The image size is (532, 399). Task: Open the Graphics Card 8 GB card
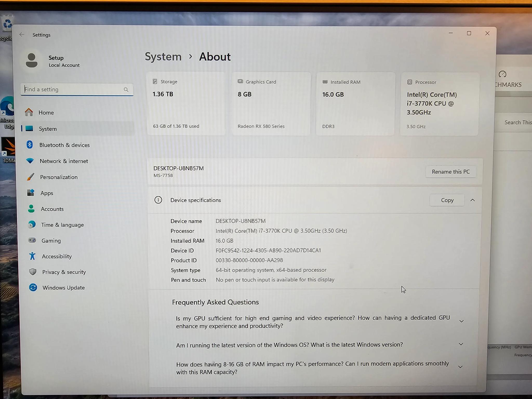pos(271,104)
